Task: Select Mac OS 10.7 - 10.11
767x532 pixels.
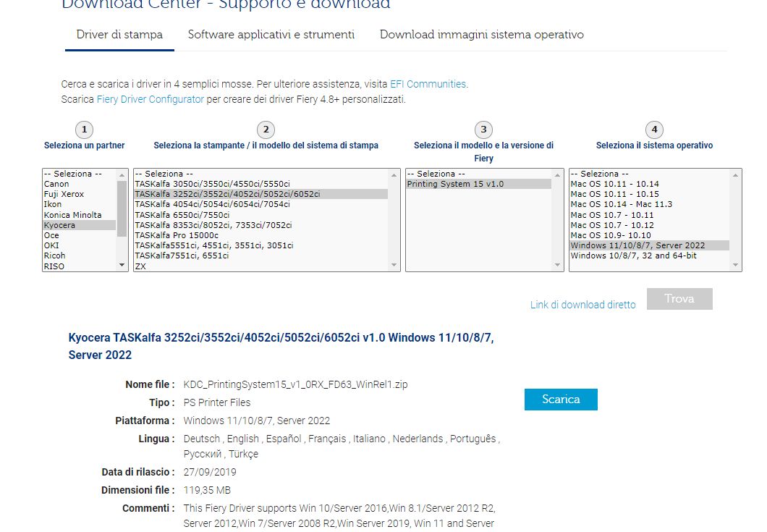Action: (x=650, y=215)
